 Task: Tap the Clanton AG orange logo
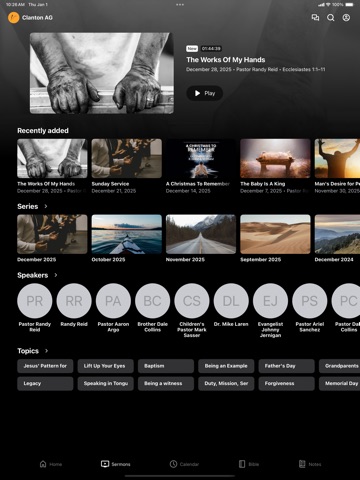click(x=14, y=18)
